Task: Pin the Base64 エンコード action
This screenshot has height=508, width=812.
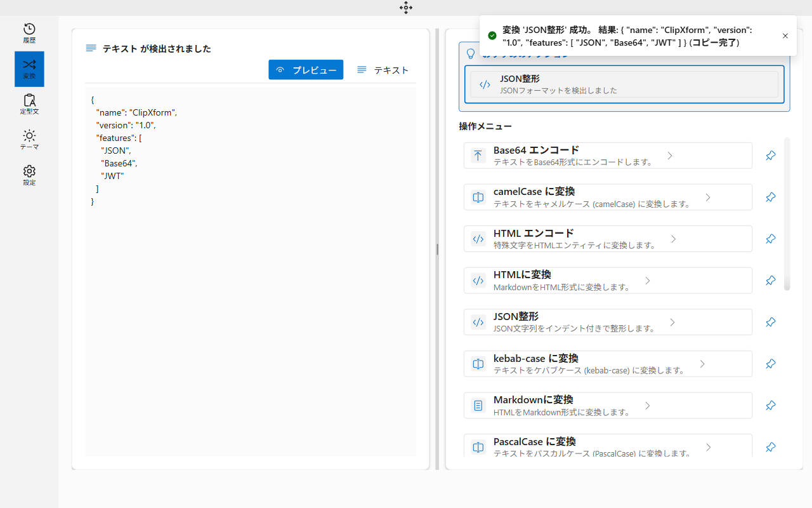Action: pyautogui.click(x=770, y=155)
